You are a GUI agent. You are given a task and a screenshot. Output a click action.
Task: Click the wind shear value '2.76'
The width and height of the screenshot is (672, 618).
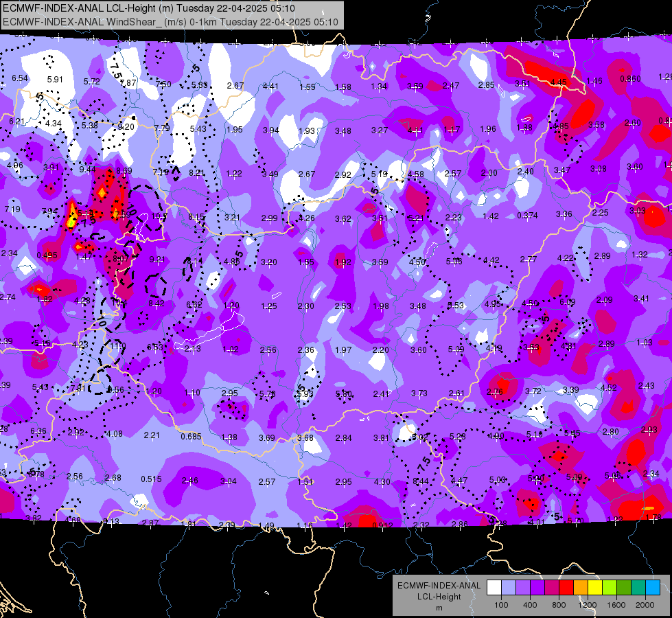point(495,392)
